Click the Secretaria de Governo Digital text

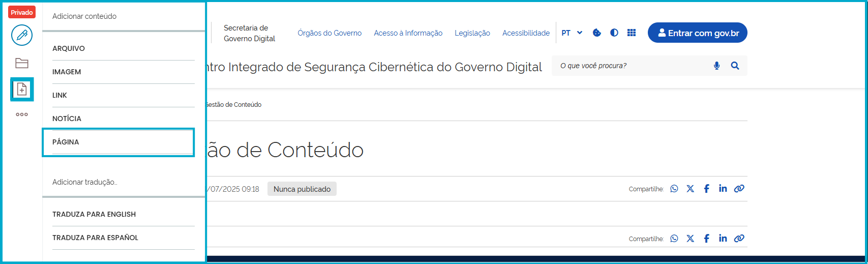249,33
